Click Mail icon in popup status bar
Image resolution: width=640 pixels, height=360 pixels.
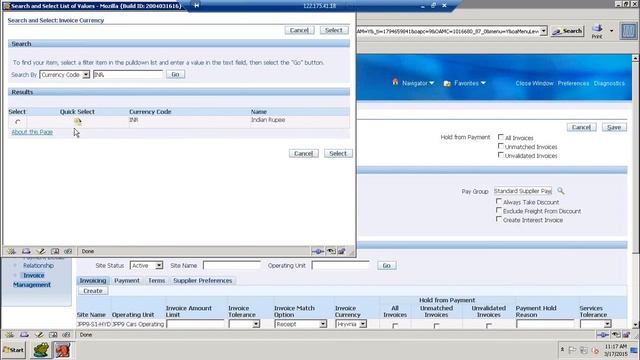coord(26,251)
